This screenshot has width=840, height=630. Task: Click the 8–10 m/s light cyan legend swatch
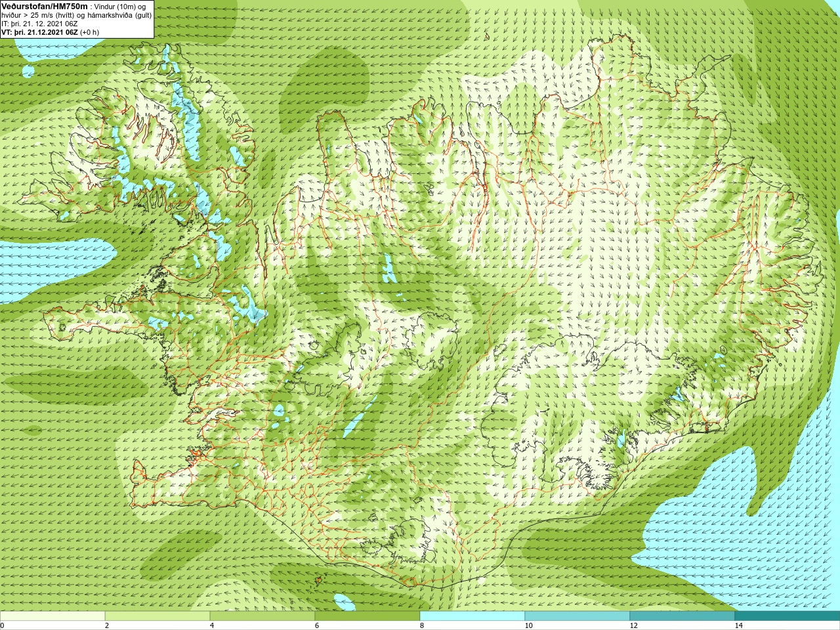click(x=472, y=616)
